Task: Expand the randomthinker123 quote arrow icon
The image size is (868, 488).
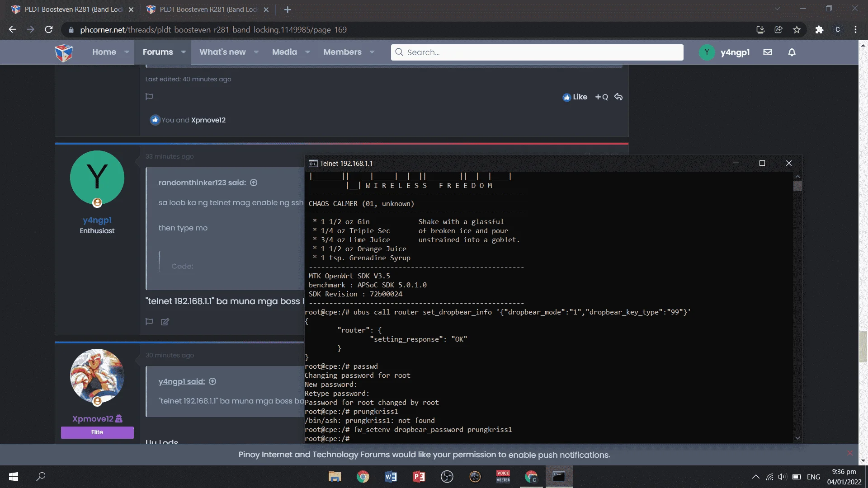Action: click(x=254, y=183)
